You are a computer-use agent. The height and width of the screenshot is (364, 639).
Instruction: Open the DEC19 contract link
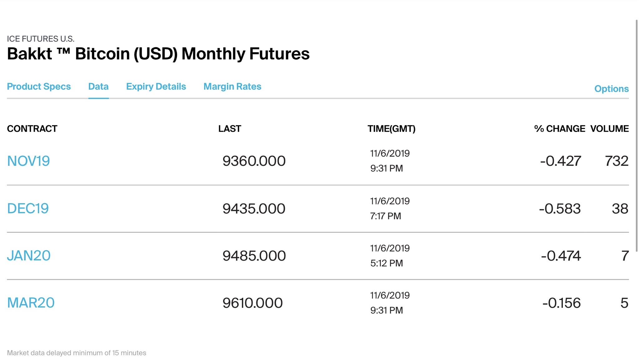(28, 209)
